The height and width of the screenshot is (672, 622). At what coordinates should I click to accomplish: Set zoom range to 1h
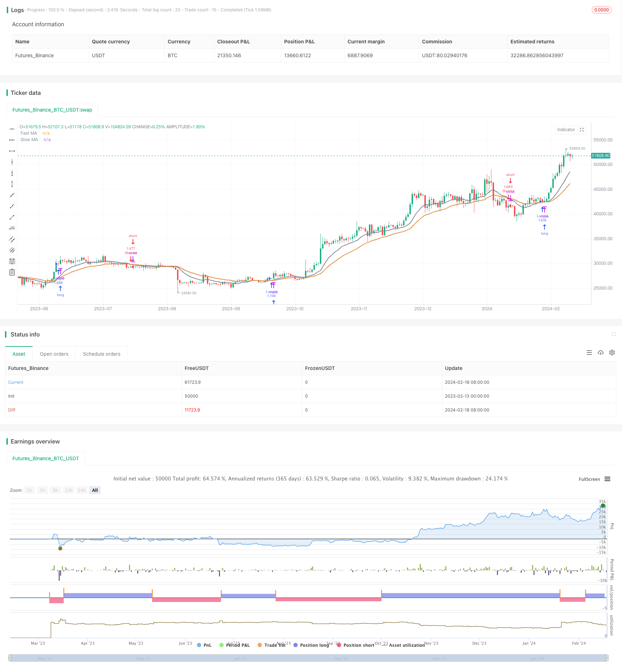[29, 490]
